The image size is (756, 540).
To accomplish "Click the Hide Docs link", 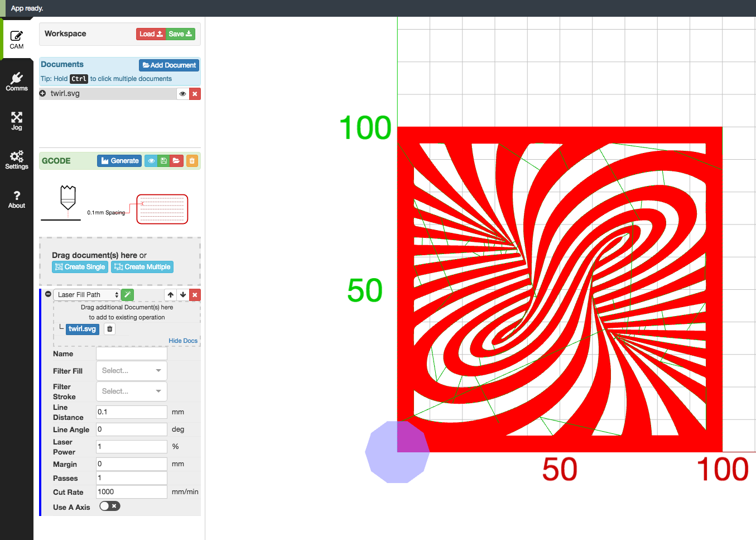I will coord(183,341).
